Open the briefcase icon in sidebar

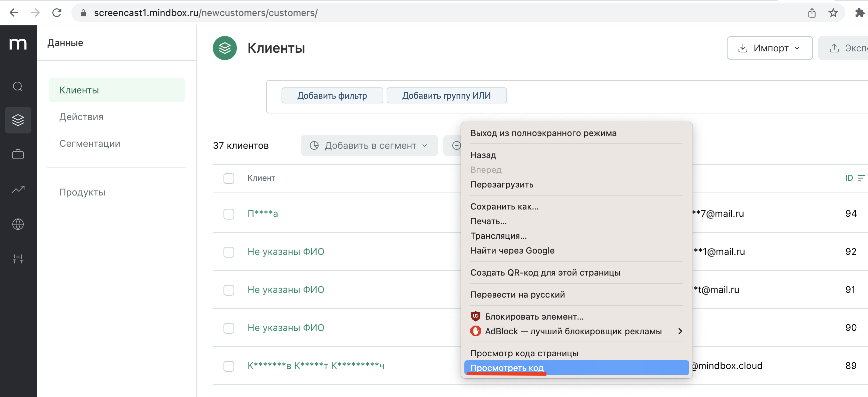click(18, 155)
